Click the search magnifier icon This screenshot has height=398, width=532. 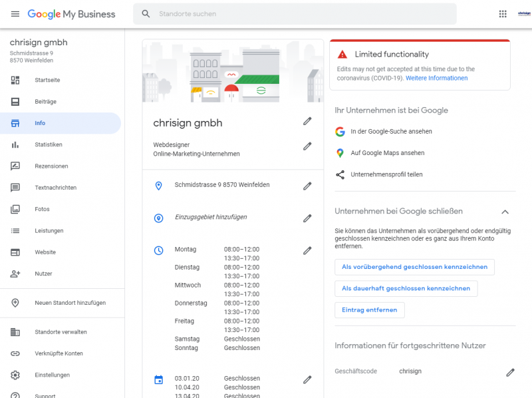click(146, 14)
